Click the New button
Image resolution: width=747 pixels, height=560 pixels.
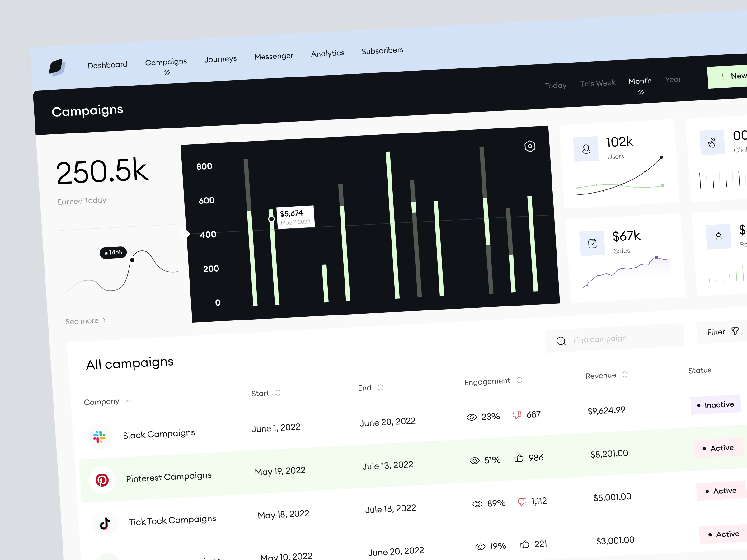(x=727, y=77)
